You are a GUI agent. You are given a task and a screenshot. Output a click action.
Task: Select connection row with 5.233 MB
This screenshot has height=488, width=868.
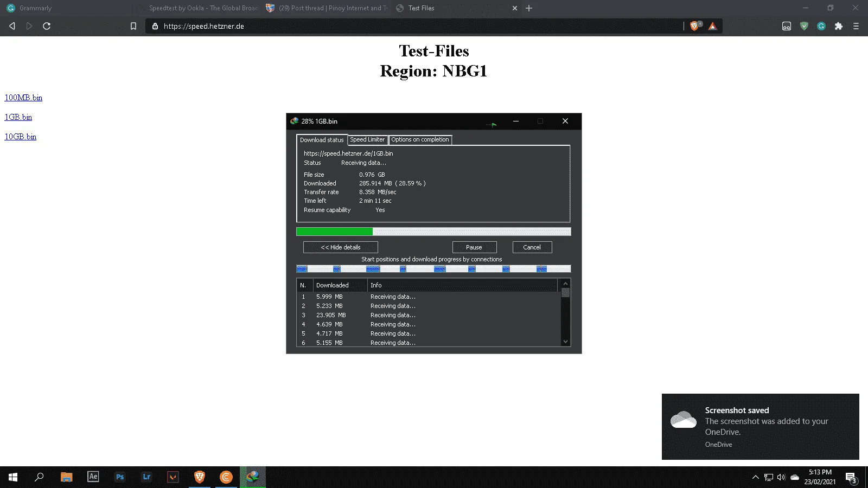click(429, 306)
